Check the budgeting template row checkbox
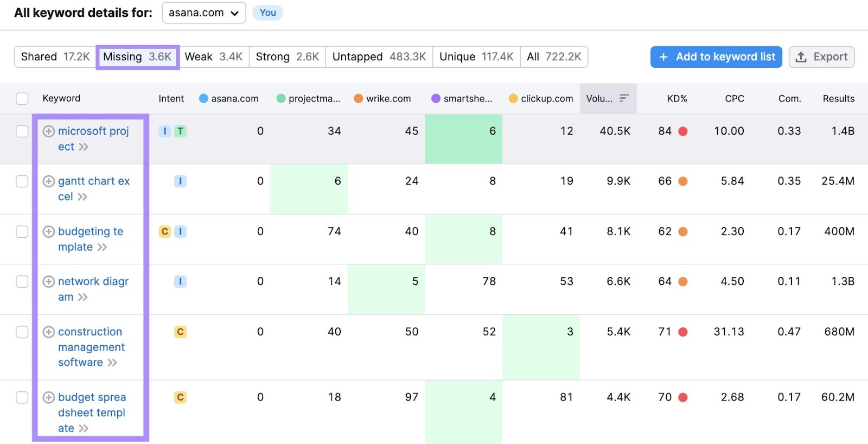The image size is (868, 444). (x=22, y=232)
